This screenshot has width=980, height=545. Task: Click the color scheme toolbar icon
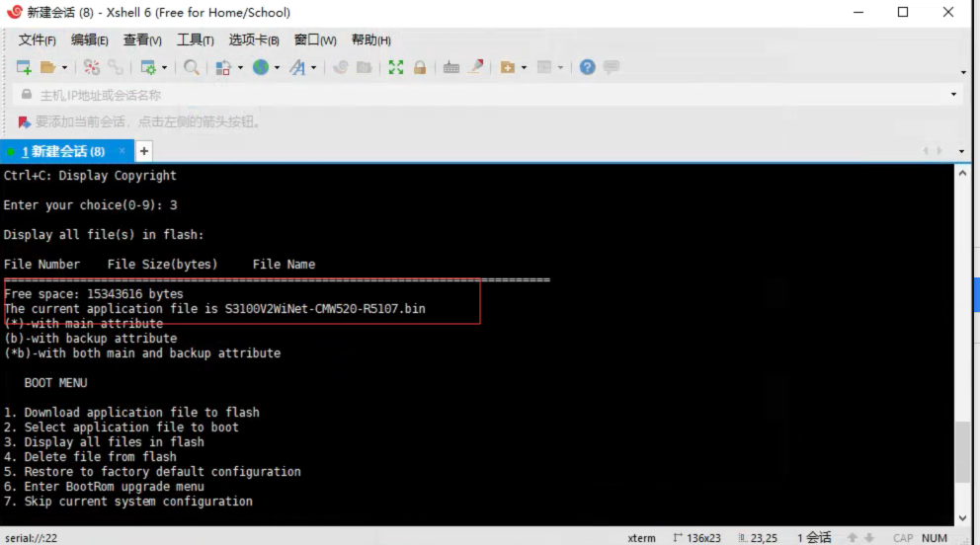(x=223, y=67)
